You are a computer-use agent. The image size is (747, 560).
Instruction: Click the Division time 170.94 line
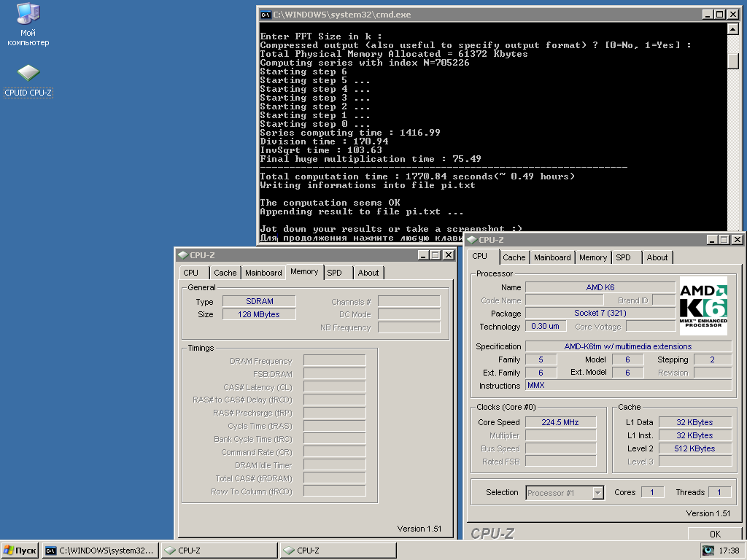[324, 141]
